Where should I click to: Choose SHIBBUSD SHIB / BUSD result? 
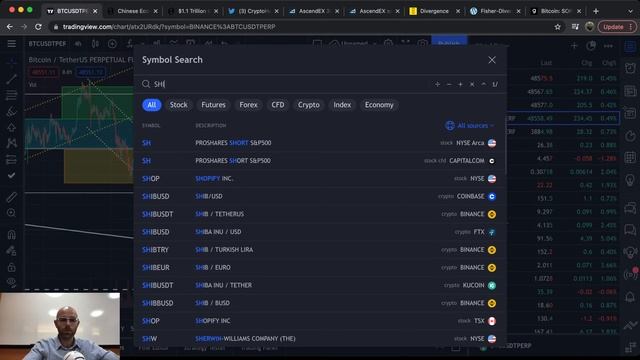click(x=319, y=303)
